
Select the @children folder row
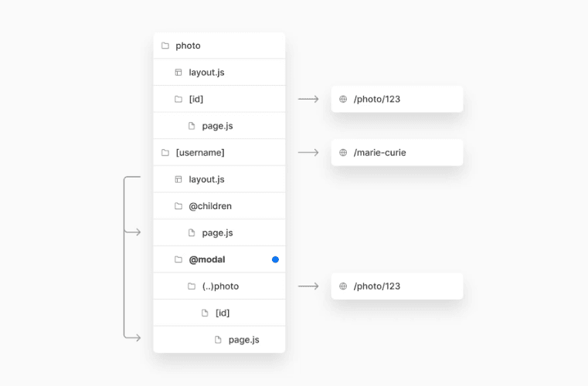pos(219,206)
